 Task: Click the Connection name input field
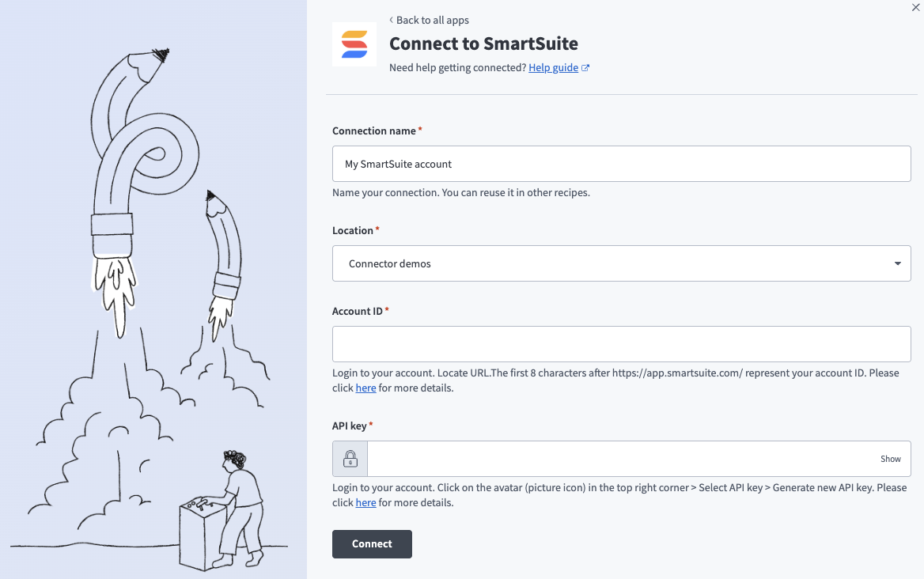(621, 164)
